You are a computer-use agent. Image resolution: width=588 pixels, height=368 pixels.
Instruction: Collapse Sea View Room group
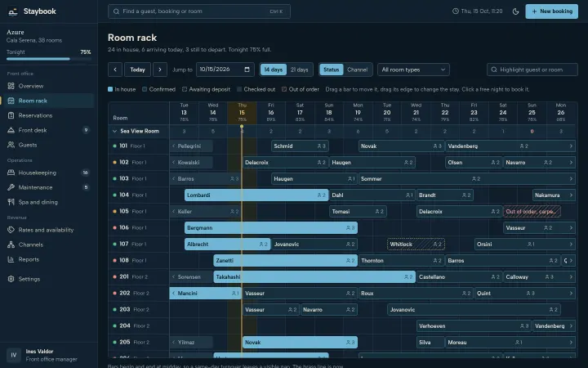pos(115,131)
